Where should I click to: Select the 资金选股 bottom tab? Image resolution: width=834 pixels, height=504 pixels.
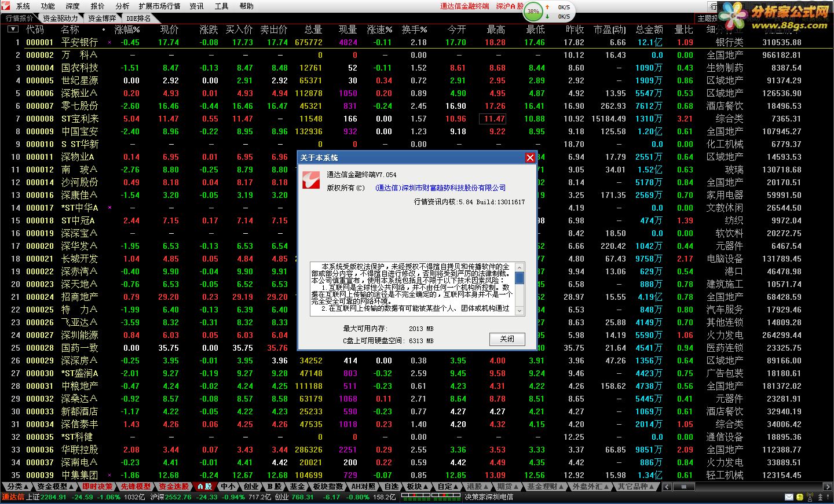pos(174,487)
